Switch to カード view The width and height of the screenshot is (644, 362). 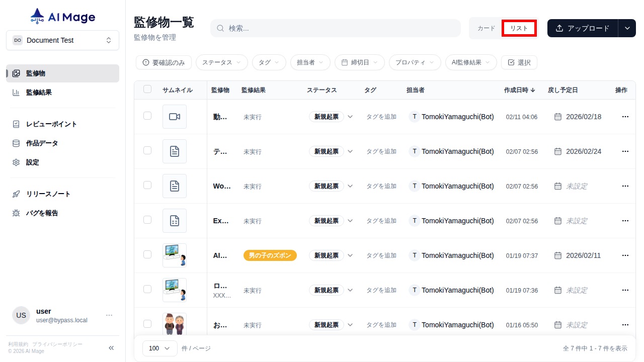pos(485,28)
